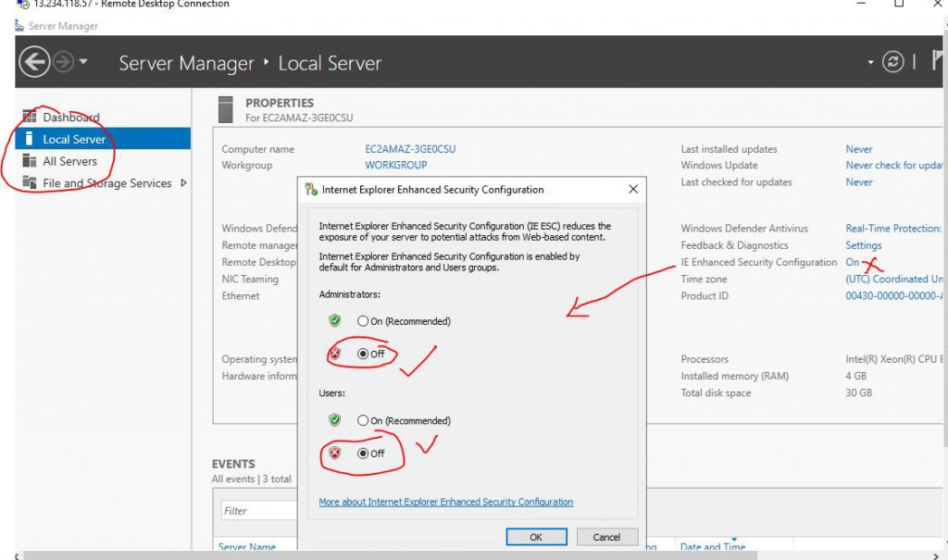Open the navigation history dropdown arrow

[84, 63]
